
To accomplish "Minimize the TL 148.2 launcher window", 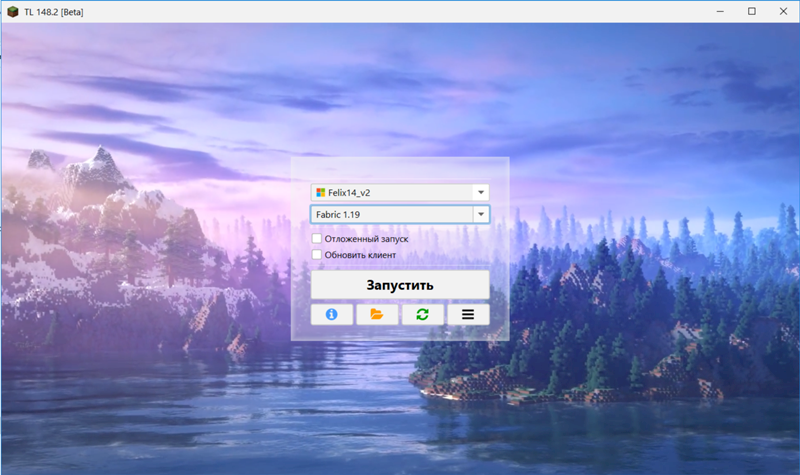I will click(720, 11).
